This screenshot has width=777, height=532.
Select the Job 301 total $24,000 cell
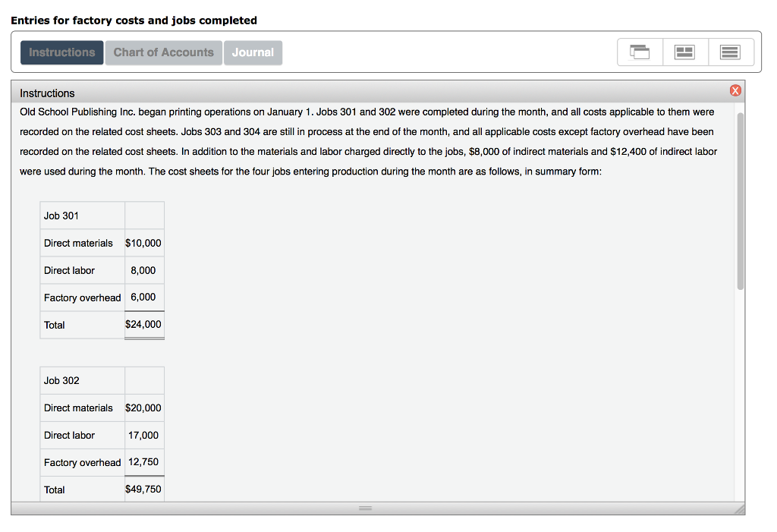pyautogui.click(x=143, y=324)
